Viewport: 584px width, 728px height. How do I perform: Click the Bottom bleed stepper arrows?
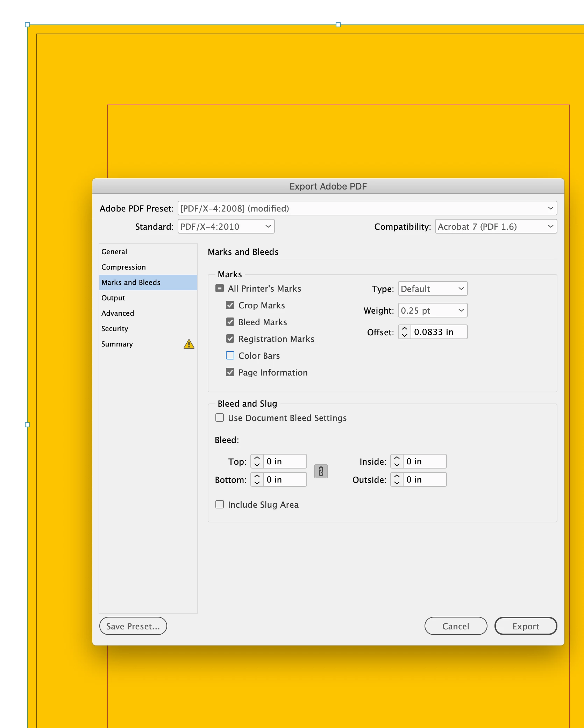[257, 479]
